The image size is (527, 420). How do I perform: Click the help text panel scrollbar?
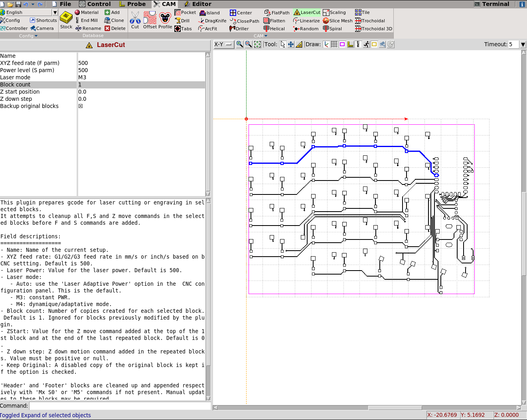click(208, 300)
